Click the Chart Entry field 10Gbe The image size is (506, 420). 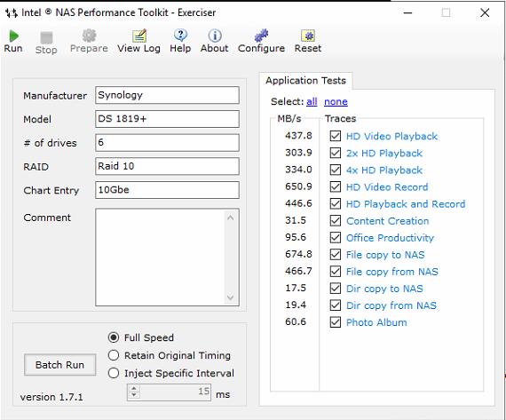167,190
